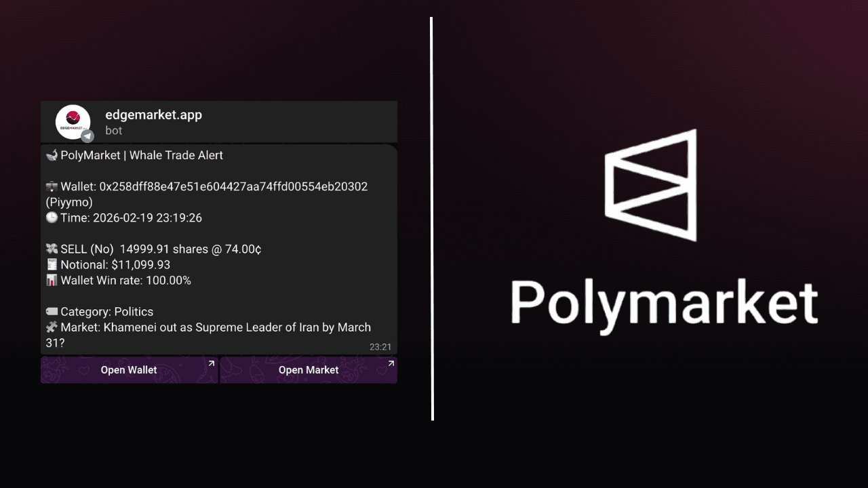Click the edgemarket.app circular avatar
Screen dimensions: 868x488
coord(73,121)
